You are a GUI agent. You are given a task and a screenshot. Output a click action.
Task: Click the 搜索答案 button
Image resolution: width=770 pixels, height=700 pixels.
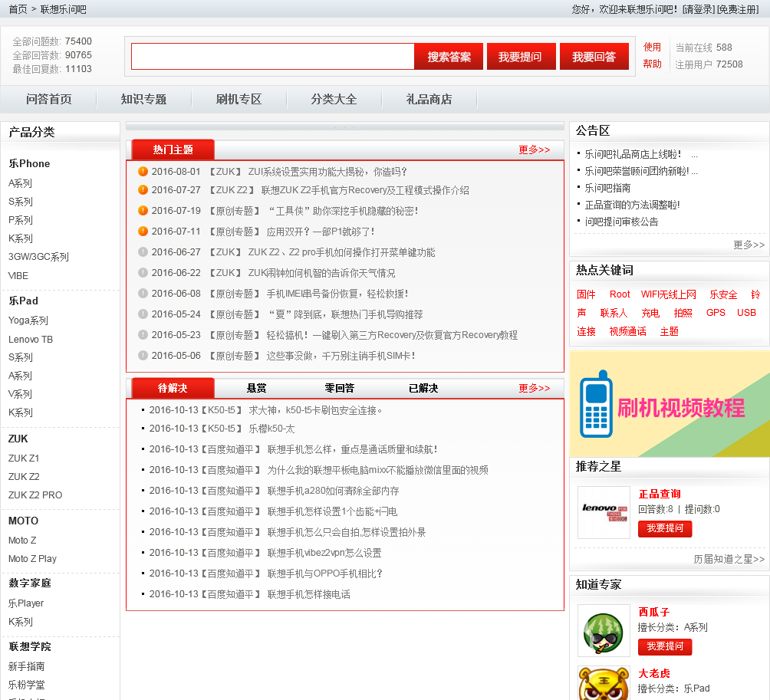coord(449,57)
